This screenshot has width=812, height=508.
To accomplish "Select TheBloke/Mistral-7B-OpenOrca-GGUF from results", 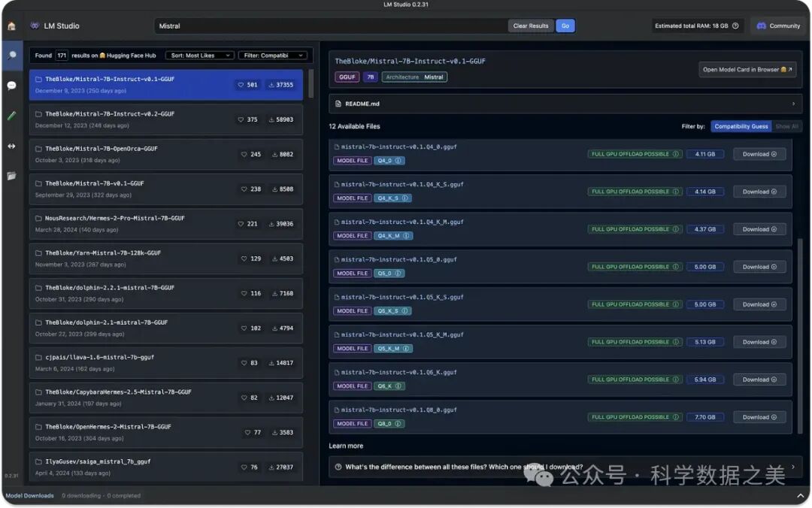I will tap(166, 154).
